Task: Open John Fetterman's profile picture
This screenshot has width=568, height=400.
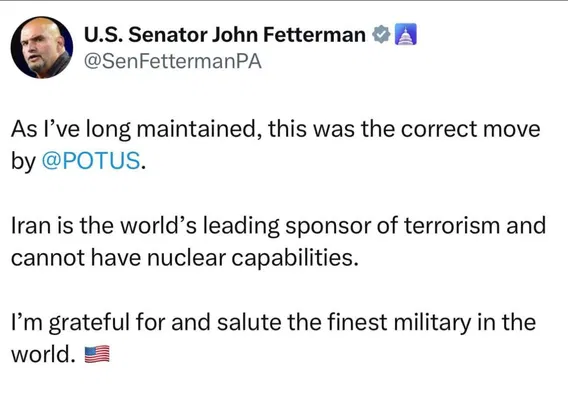Action: coord(42,47)
